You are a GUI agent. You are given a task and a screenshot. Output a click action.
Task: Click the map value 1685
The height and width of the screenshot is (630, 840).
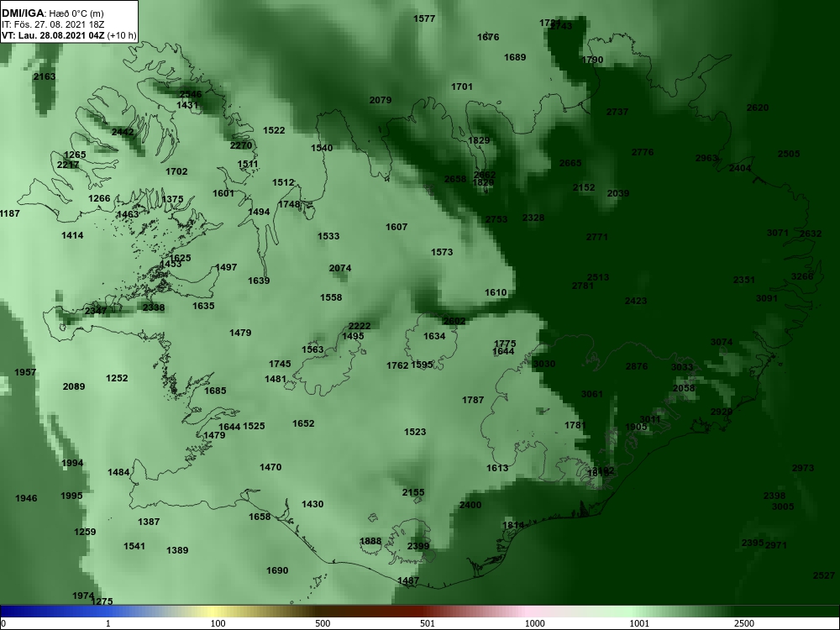(x=215, y=391)
